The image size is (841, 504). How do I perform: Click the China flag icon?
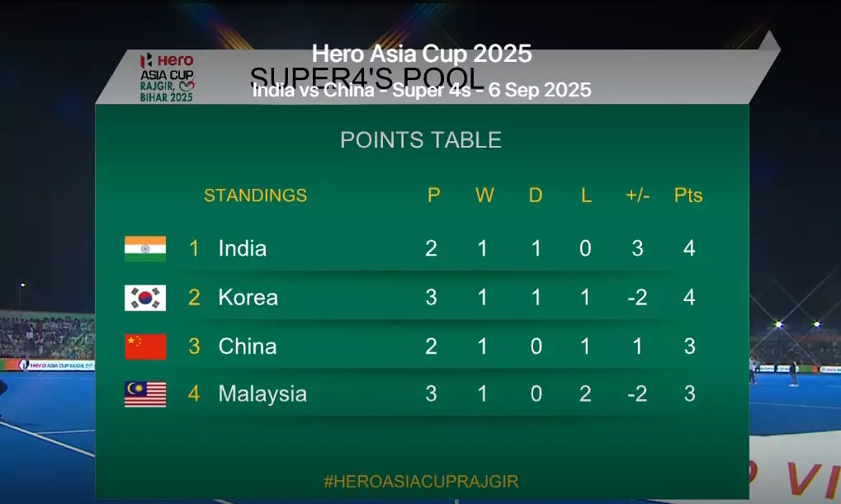pyautogui.click(x=145, y=346)
